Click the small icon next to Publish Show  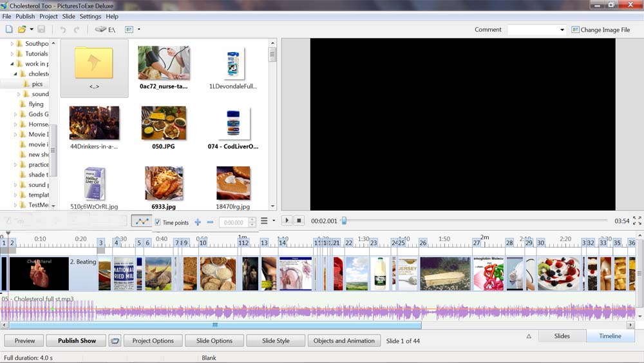(x=115, y=340)
